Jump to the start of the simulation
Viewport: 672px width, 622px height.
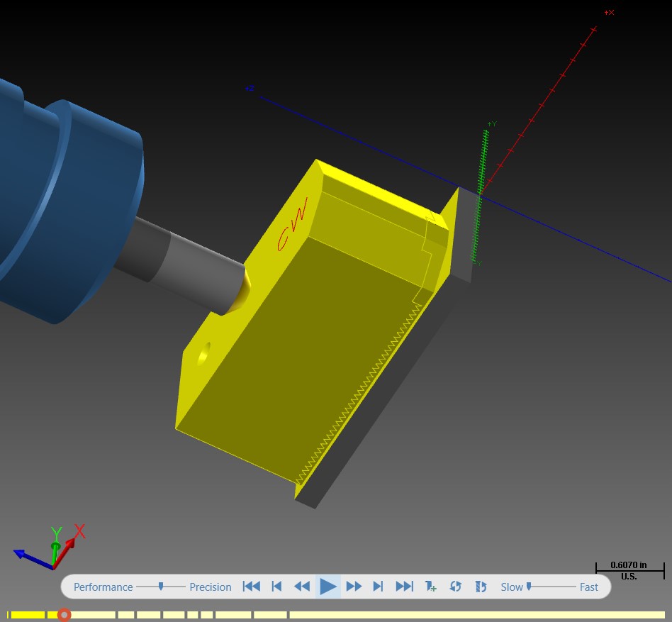pyautogui.click(x=251, y=587)
